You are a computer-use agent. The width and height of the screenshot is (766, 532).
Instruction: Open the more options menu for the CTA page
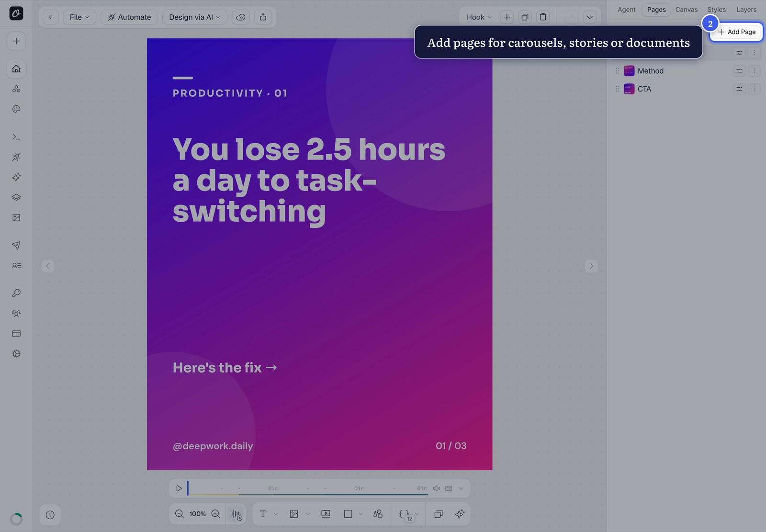point(754,89)
